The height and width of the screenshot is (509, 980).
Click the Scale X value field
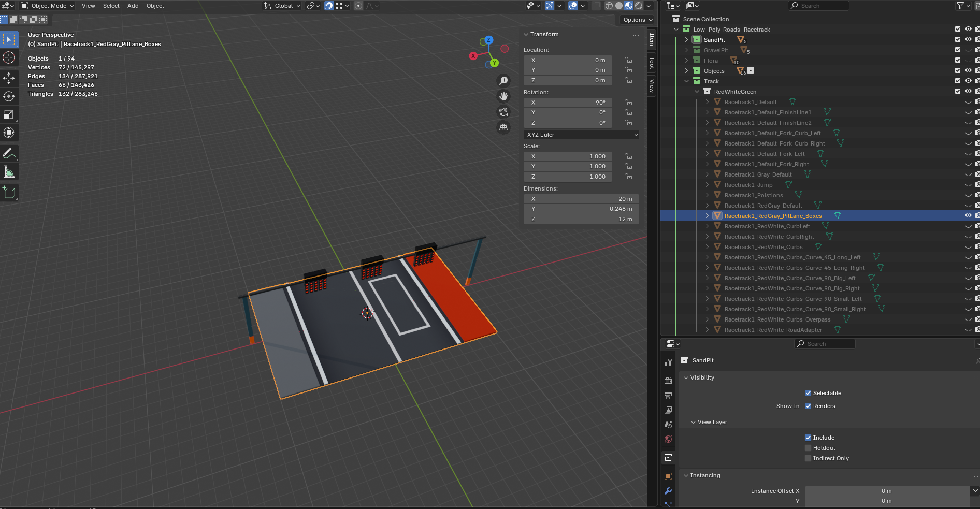tap(568, 156)
